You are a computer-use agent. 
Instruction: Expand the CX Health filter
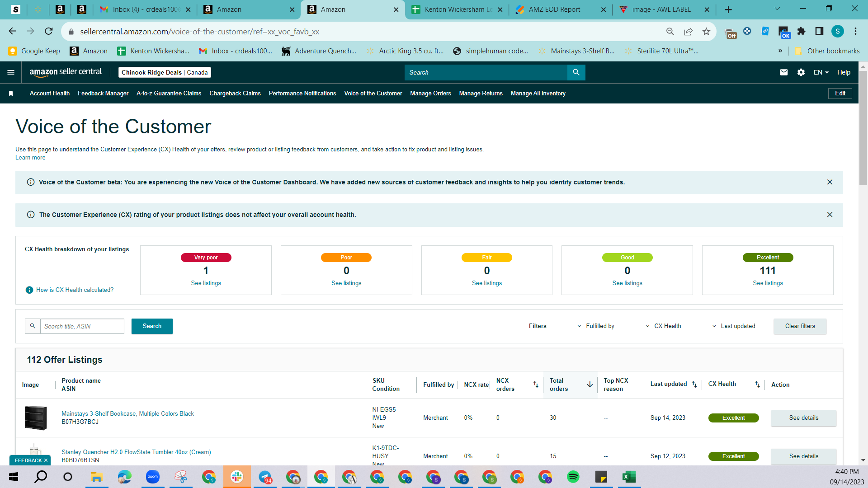pyautogui.click(x=663, y=326)
